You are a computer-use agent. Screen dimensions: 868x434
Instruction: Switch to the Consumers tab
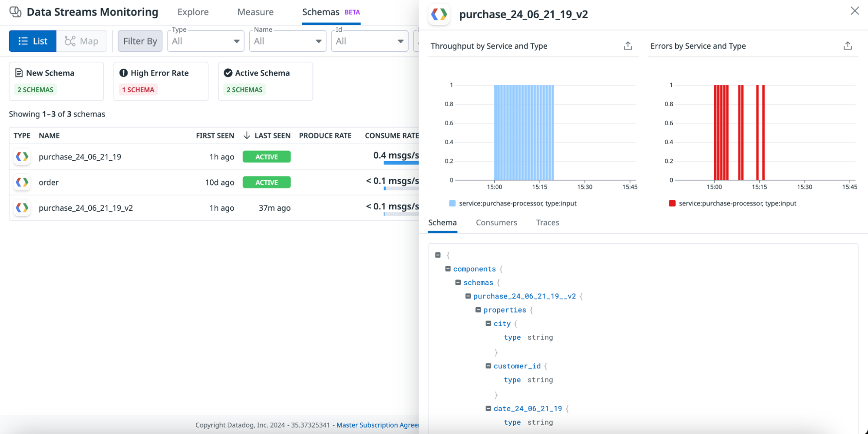pyautogui.click(x=496, y=222)
